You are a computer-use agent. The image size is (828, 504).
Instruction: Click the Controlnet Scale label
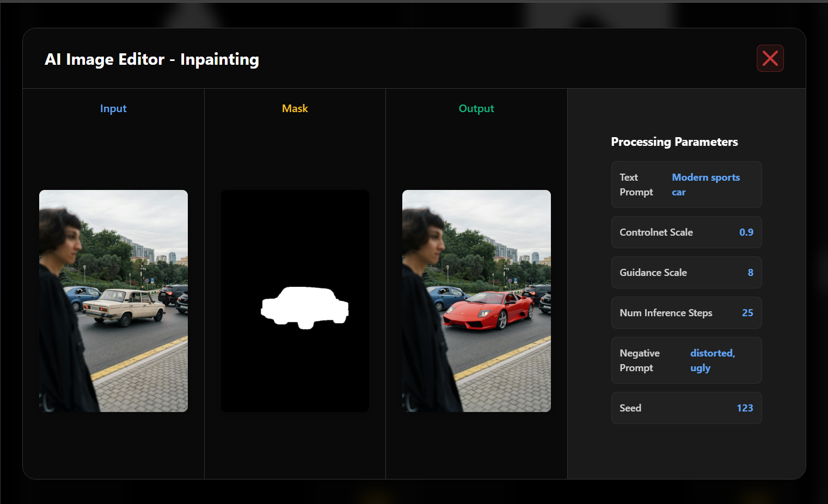pyautogui.click(x=656, y=232)
